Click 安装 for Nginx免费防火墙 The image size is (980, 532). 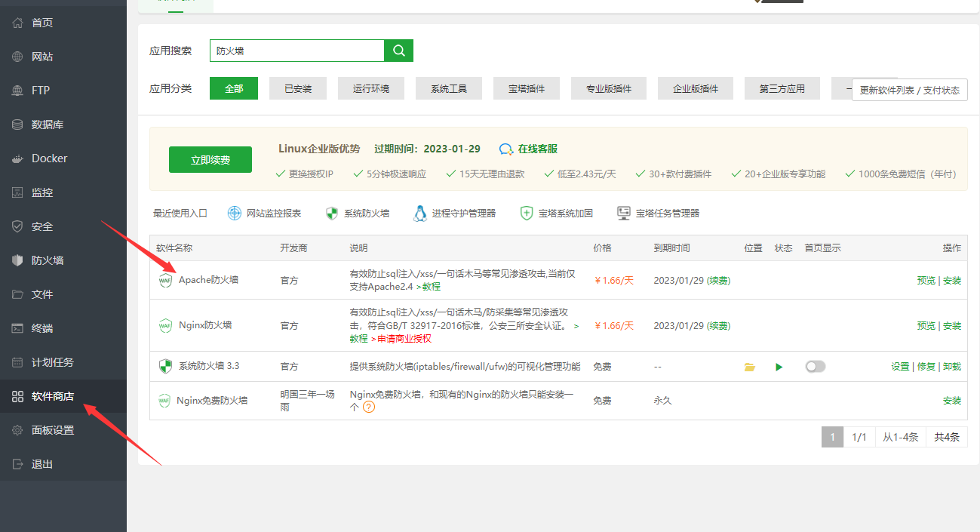coord(952,401)
